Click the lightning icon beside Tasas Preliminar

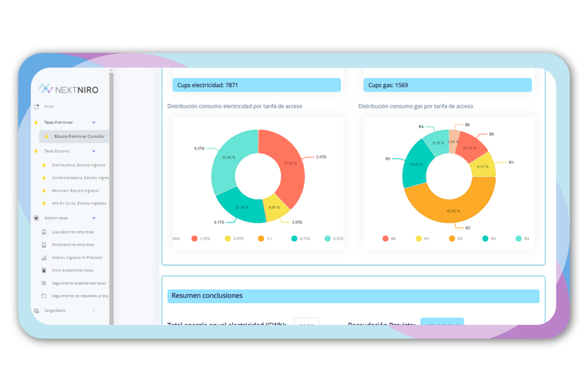pyautogui.click(x=36, y=123)
